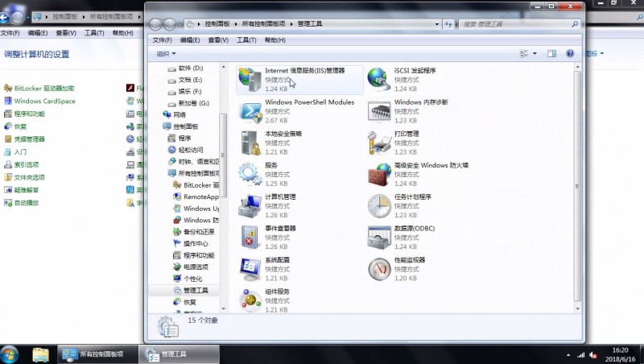Click the refresh button beside address bar
Viewport: 644px width, 364px height.
(448, 24)
